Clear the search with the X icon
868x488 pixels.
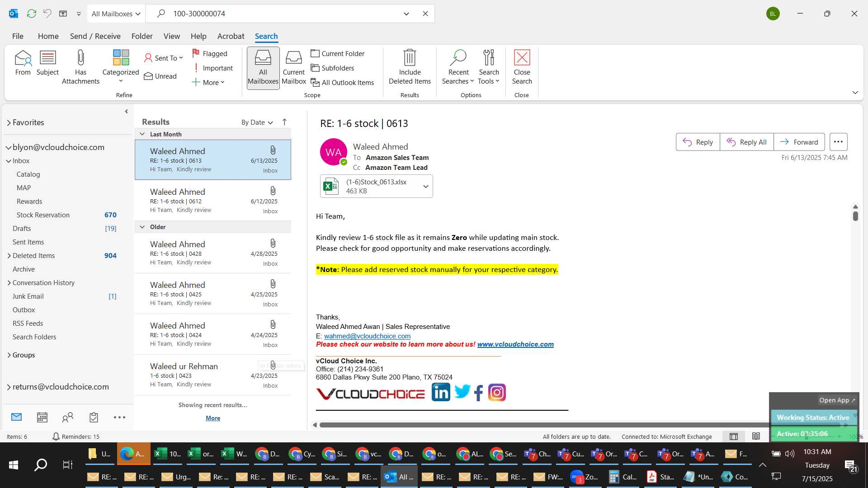pos(425,14)
